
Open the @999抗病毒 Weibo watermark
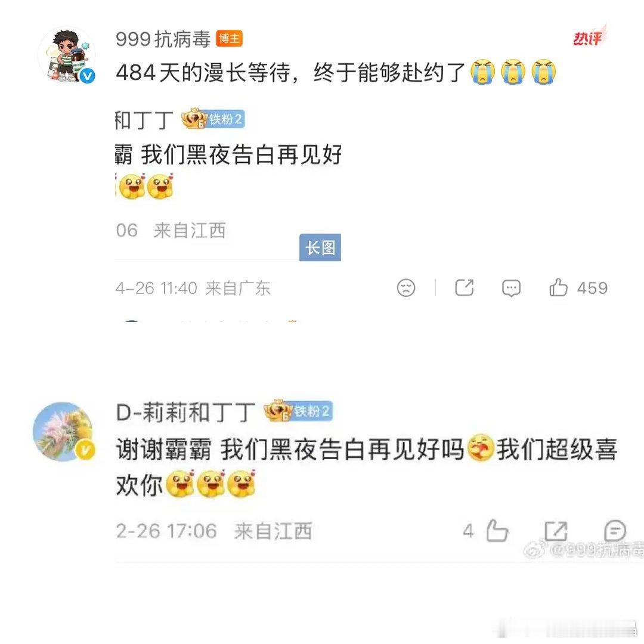[x=584, y=550]
